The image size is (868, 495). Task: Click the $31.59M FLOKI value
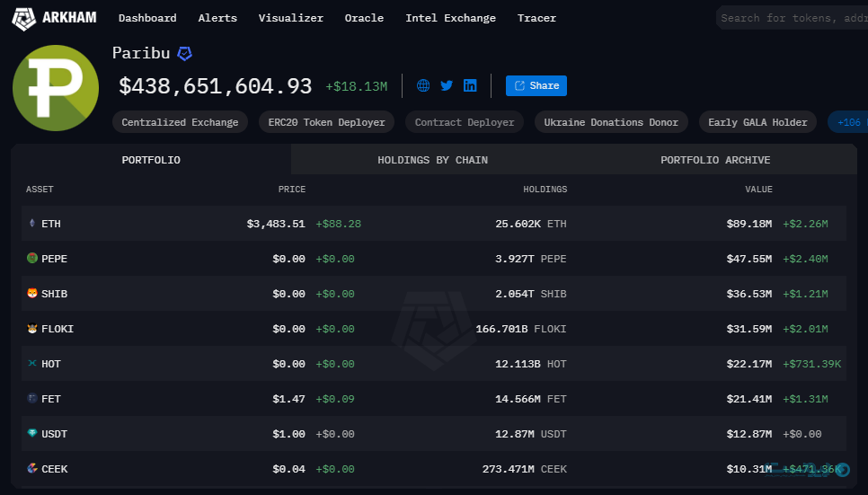(x=749, y=329)
